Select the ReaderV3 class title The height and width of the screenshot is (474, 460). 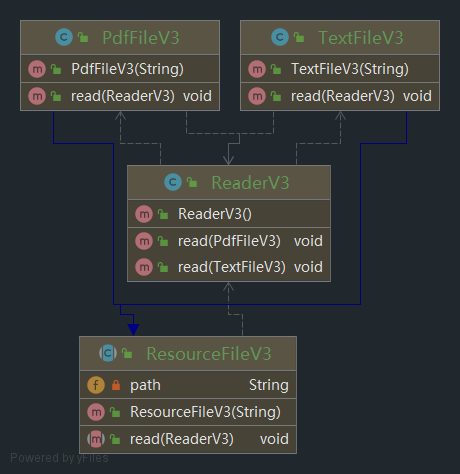[250, 183]
